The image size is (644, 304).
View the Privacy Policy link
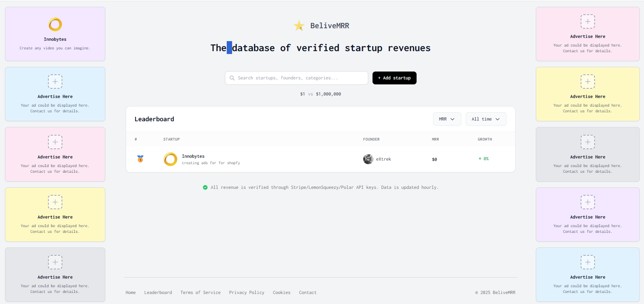tap(246, 292)
